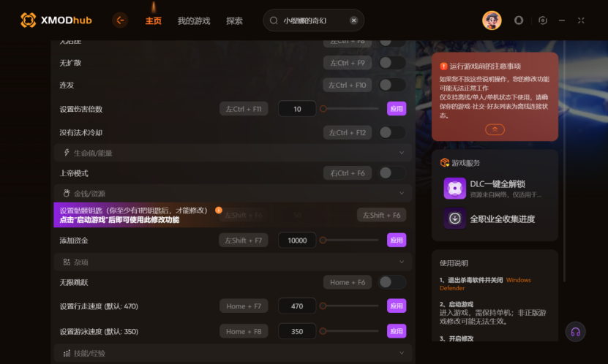Collapse the 生命值/能量 section

tap(402, 153)
